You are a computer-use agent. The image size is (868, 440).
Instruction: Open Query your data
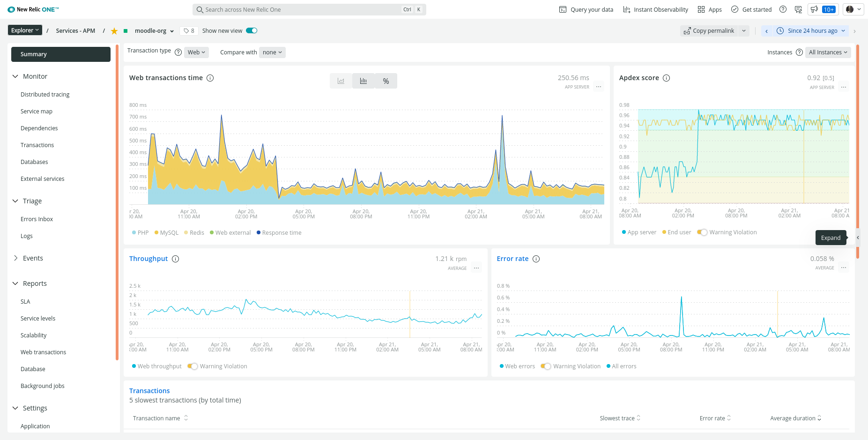pos(586,9)
